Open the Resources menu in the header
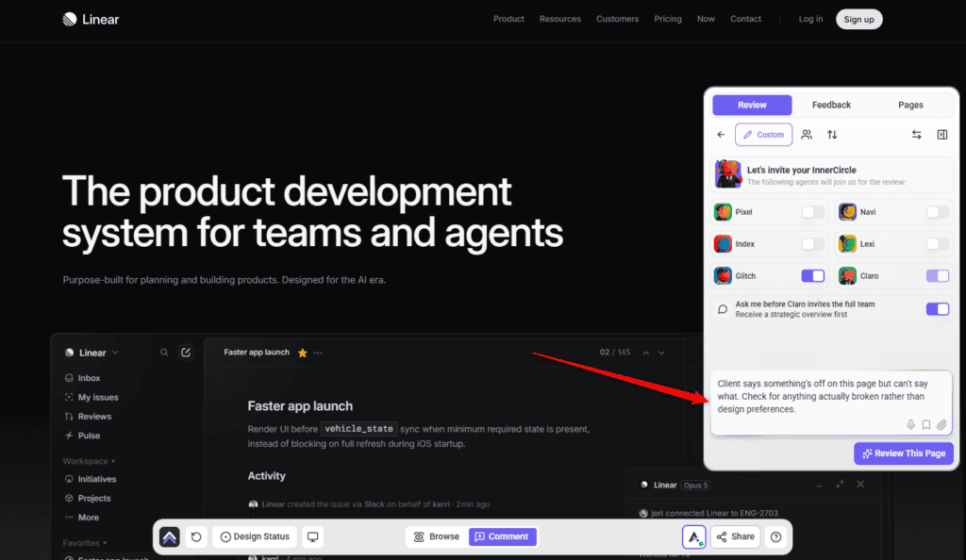 click(x=560, y=19)
